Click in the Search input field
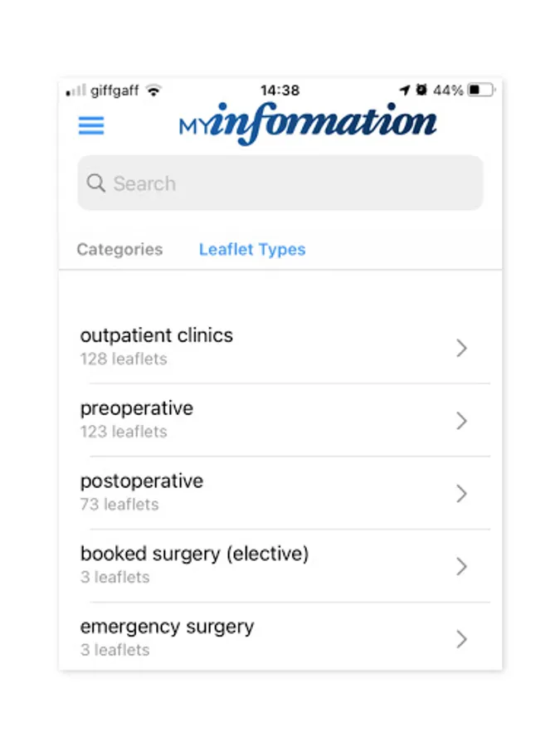This screenshot has width=560, height=747. click(x=290, y=183)
